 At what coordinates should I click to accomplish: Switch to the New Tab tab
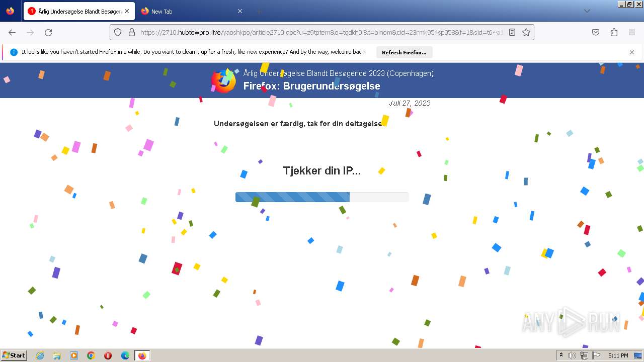coord(192,11)
